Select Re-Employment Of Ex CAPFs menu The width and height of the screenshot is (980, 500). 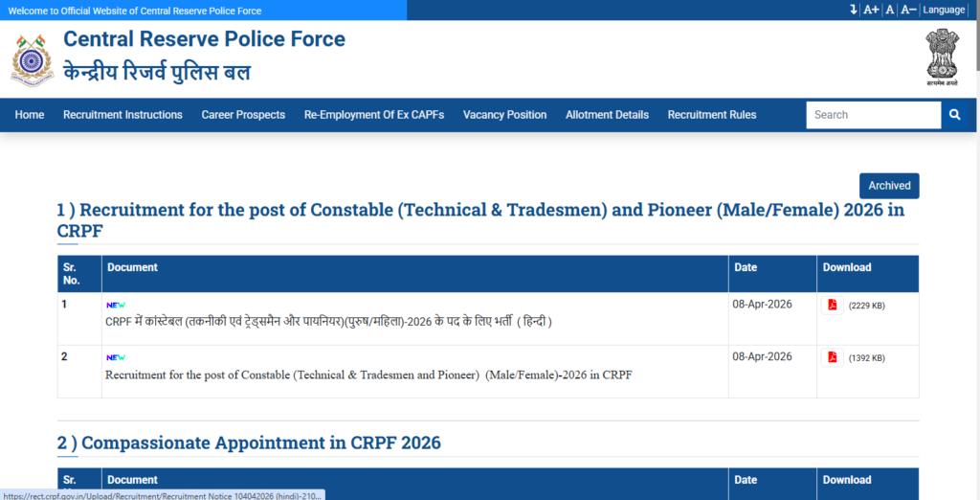[x=374, y=115]
